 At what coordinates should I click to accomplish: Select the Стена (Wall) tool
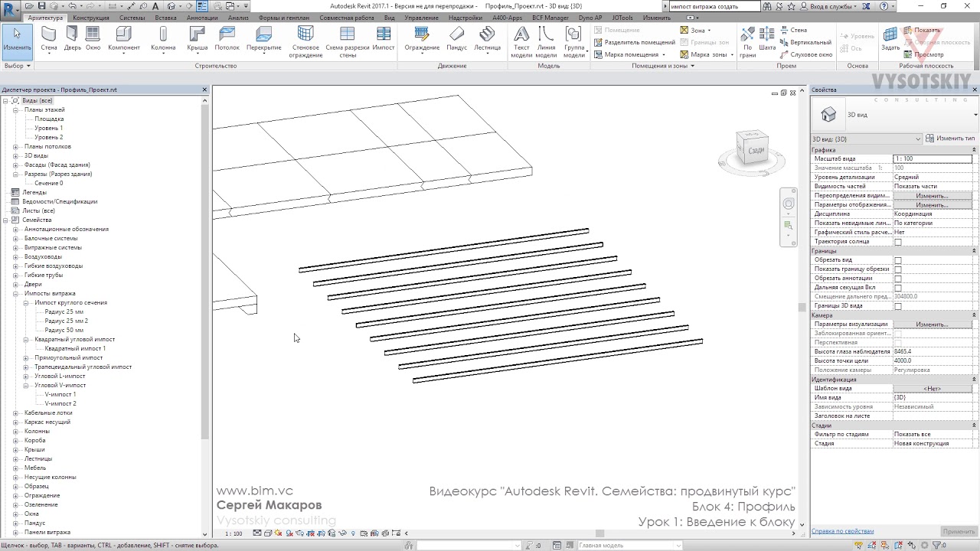coord(49,39)
